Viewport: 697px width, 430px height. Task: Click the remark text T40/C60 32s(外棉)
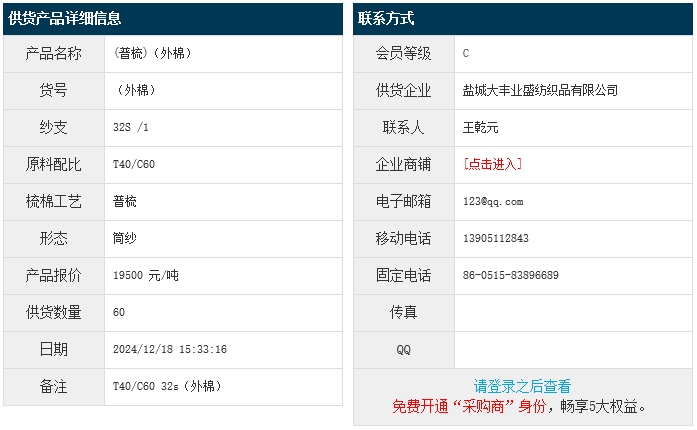click(167, 386)
